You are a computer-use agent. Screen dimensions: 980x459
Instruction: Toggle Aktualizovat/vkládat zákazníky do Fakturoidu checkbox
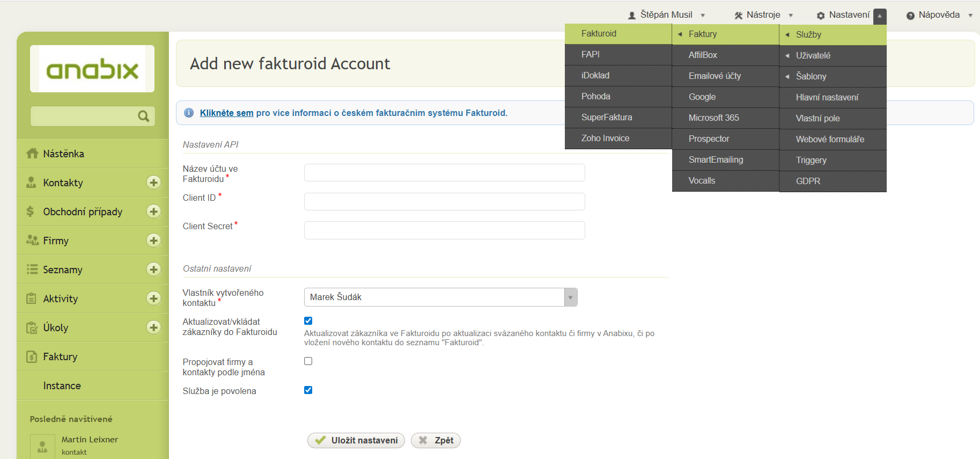308,320
